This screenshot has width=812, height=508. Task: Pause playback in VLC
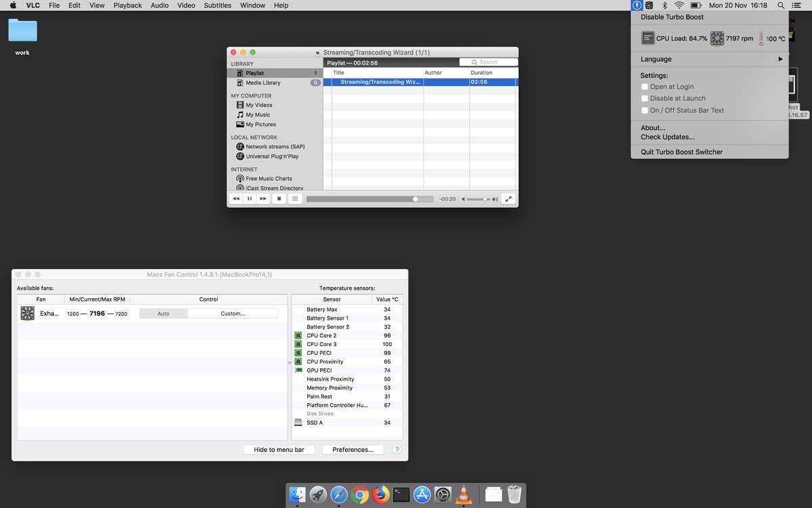pos(249,199)
